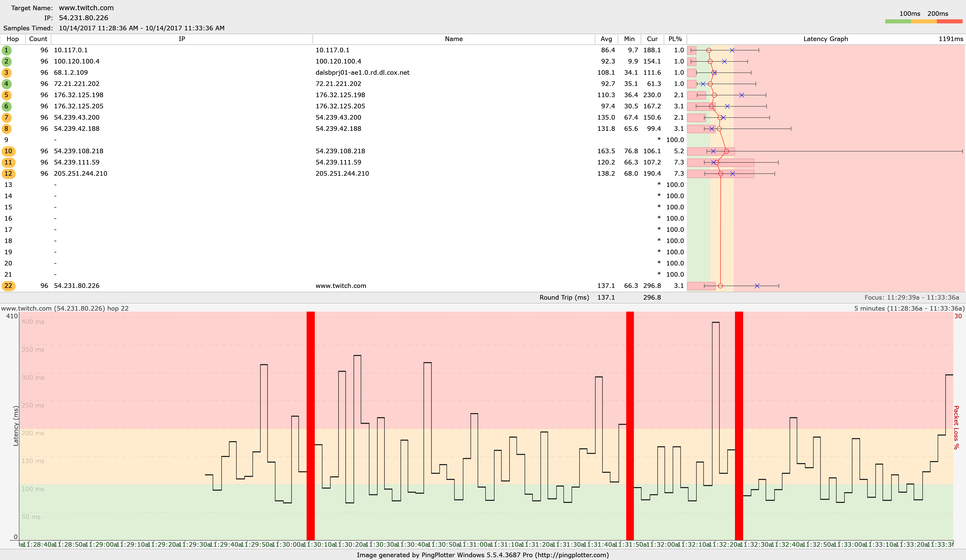
Task: Select the orange hop 5 badge
Action: [6, 95]
